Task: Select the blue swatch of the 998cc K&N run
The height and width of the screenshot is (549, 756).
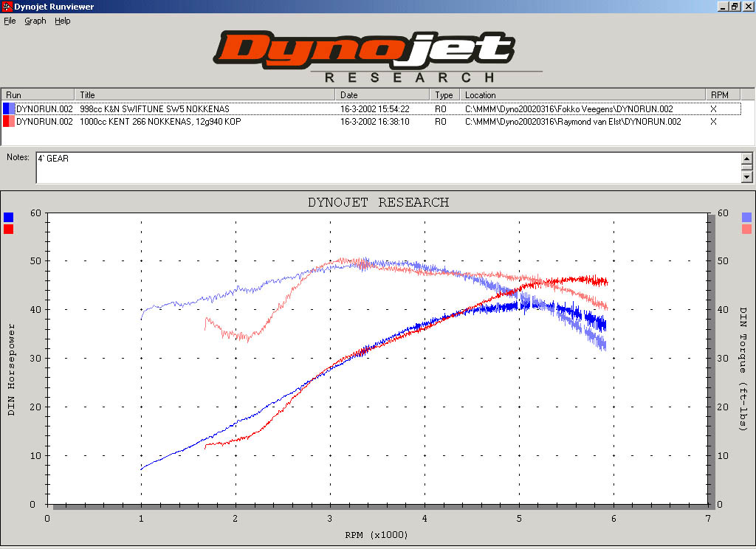Action: tap(9, 108)
